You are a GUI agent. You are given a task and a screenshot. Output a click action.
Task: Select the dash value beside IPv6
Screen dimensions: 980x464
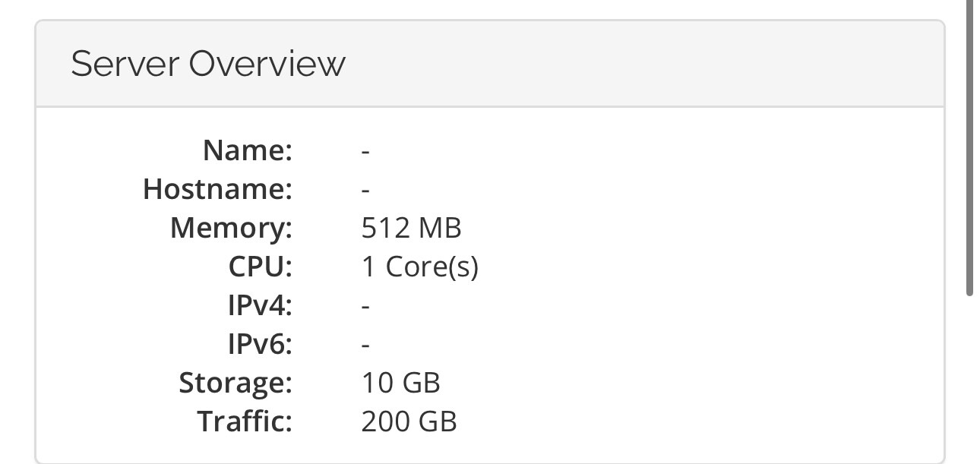tap(365, 345)
